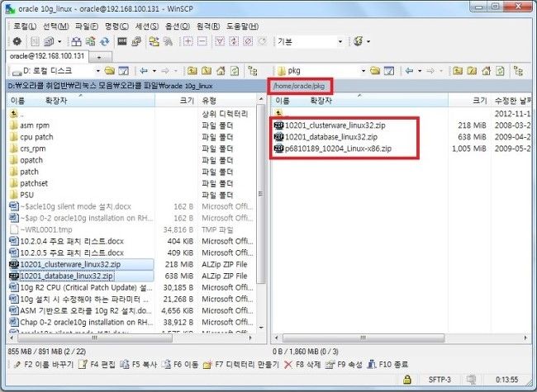The height and width of the screenshot is (392, 537).
Task: Click F8 삭제 button
Action: click(302, 365)
